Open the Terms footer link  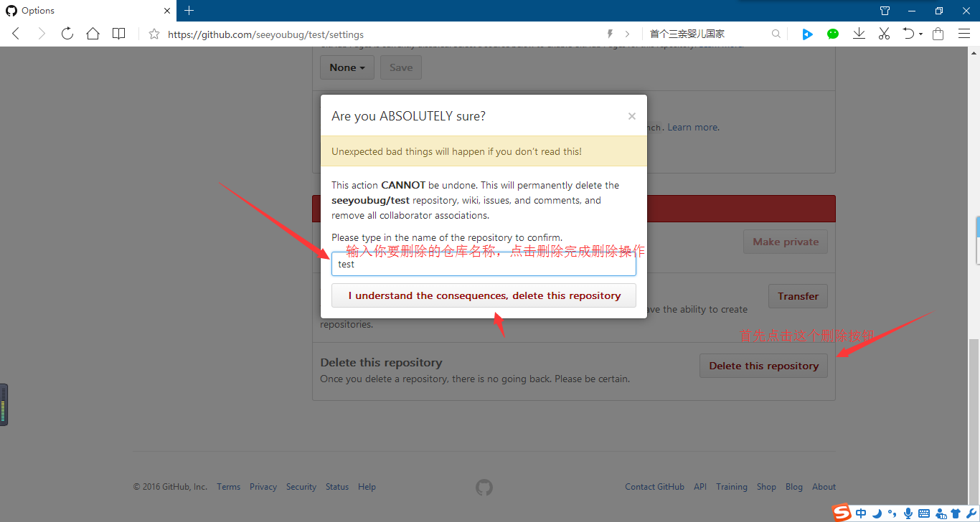point(229,487)
